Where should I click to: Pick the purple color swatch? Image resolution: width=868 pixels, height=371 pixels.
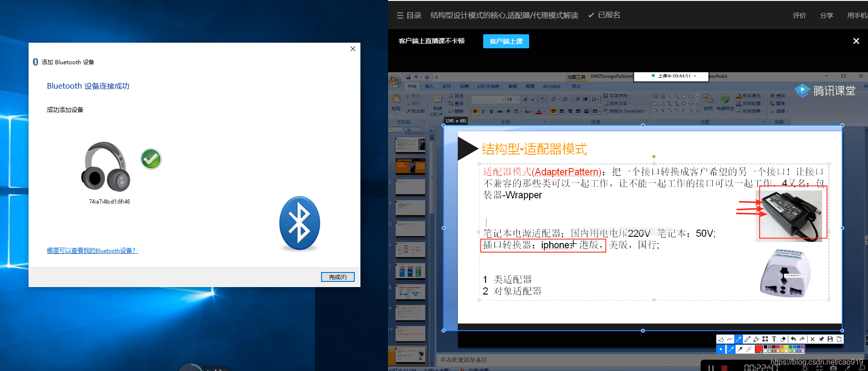(802, 347)
